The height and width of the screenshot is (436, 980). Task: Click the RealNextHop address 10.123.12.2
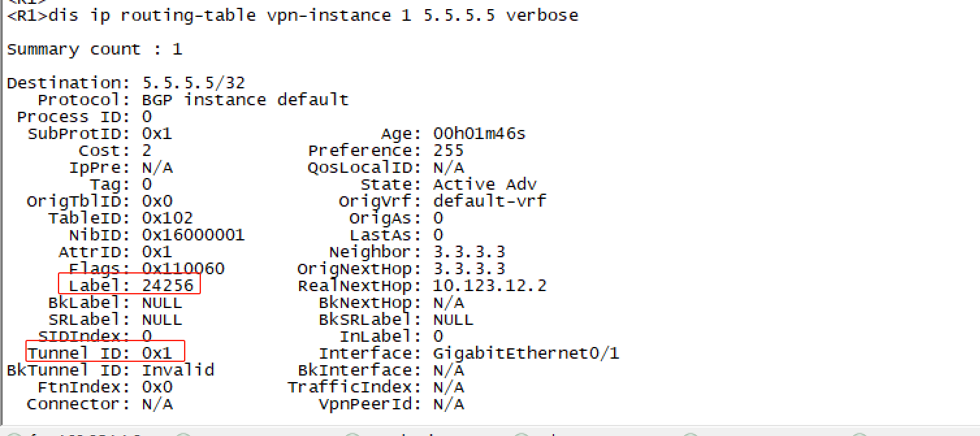[490, 285]
